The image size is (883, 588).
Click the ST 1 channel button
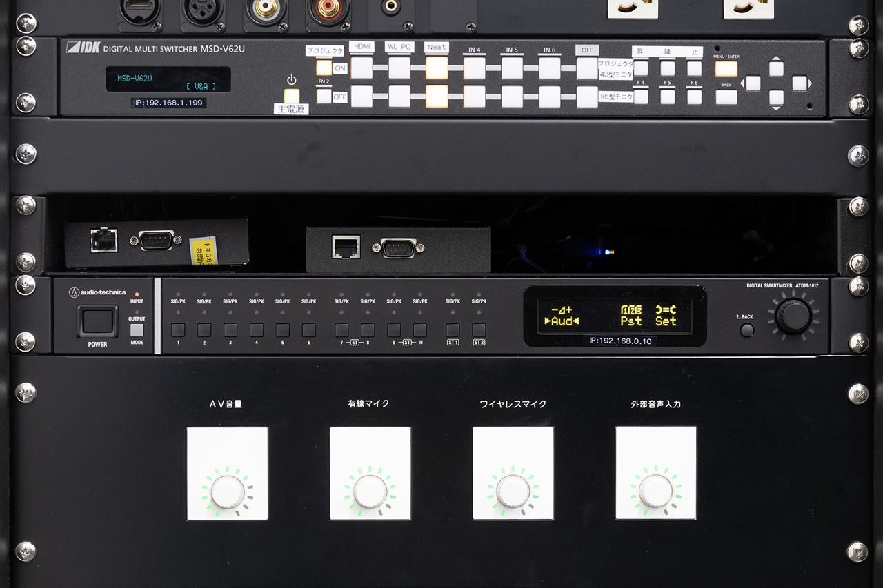[453, 330]
